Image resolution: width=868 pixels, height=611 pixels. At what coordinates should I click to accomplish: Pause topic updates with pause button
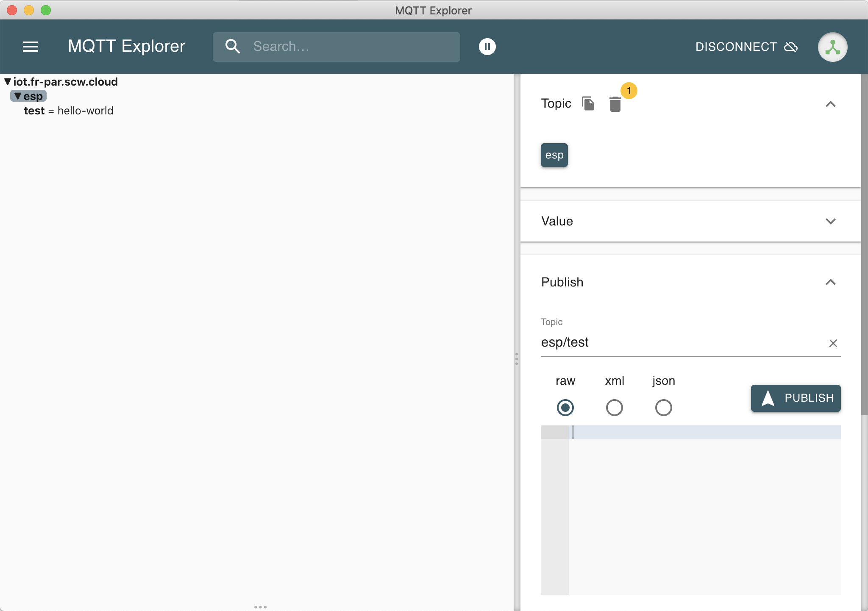tap(487, 47)
